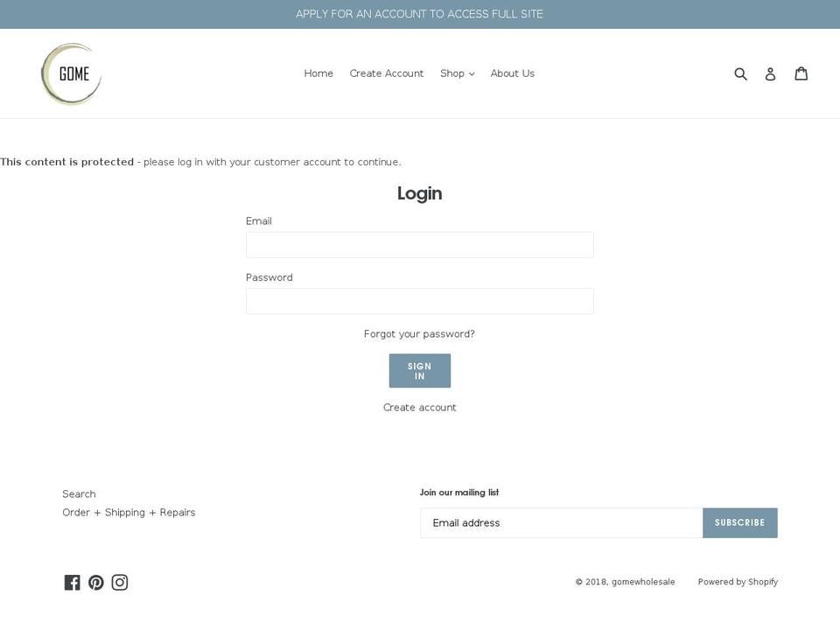Click the account person icon
The height and width of the screenshot is (630, 840).
(x=770, y=73)
